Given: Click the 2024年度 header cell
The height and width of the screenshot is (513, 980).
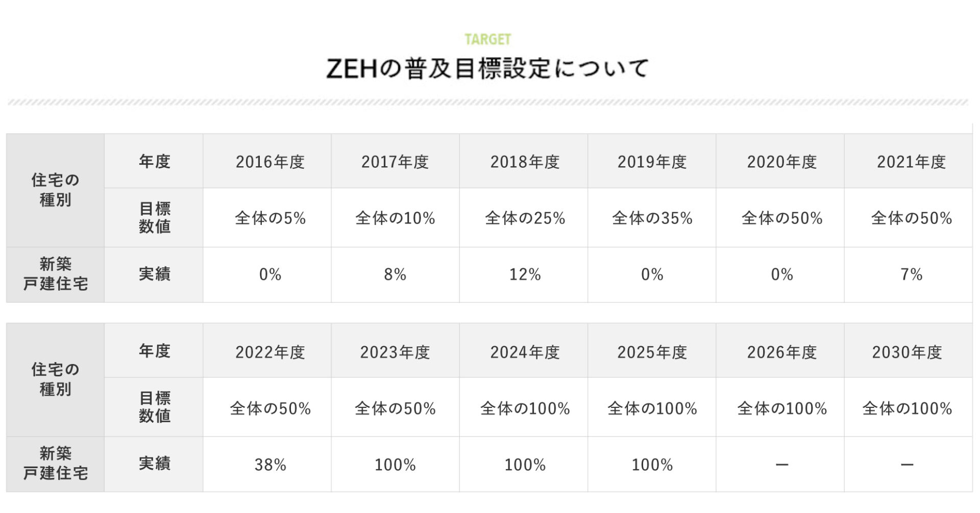Looking at the screenshot, I should click(x=525, y=352).
